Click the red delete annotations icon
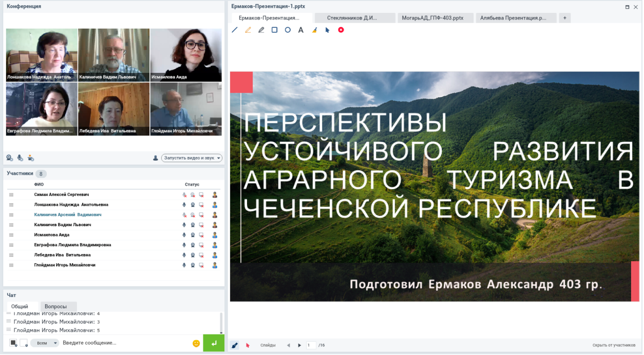The width and height of the screenshot is (644, 355). [x=341, y=30]
